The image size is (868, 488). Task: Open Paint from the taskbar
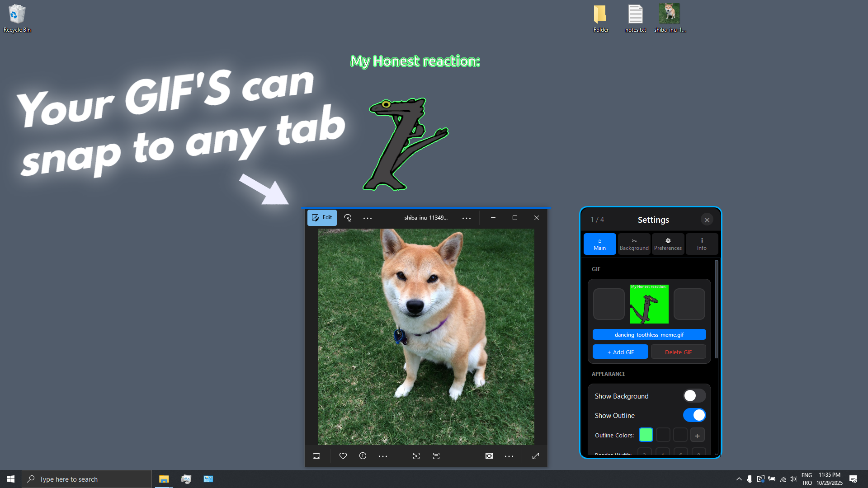click(186, 479)
